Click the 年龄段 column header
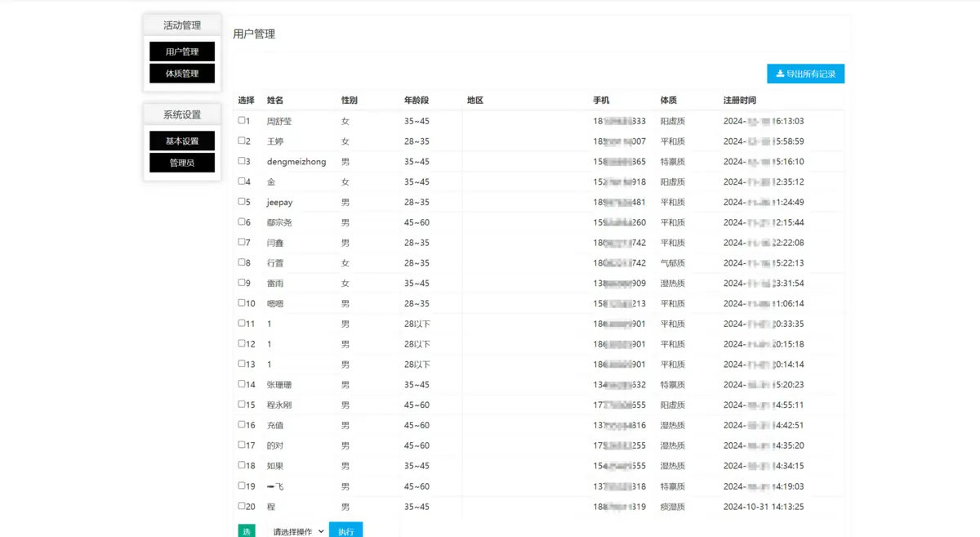The image size is (980, 537). tap(416, 101)
